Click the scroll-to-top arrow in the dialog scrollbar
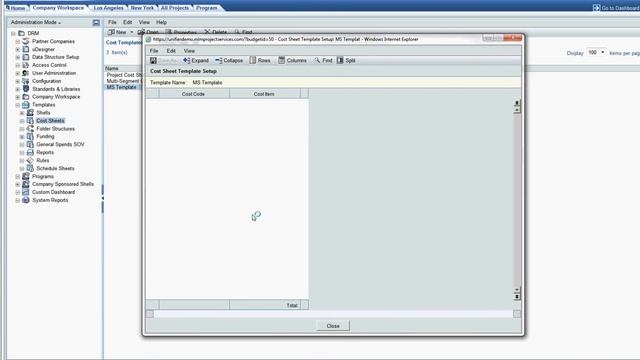Viewport: 640px width, 360px height. [517, 103]
